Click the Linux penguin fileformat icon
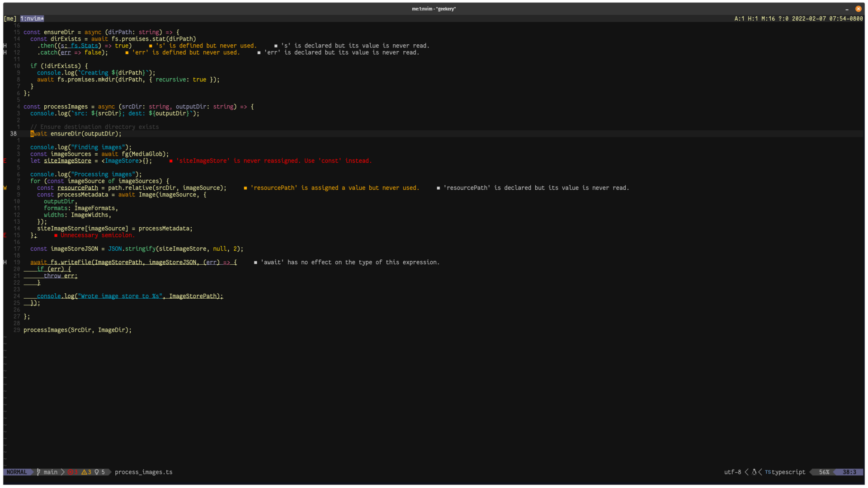Screen dimensions: 868x488 (754, 472)
